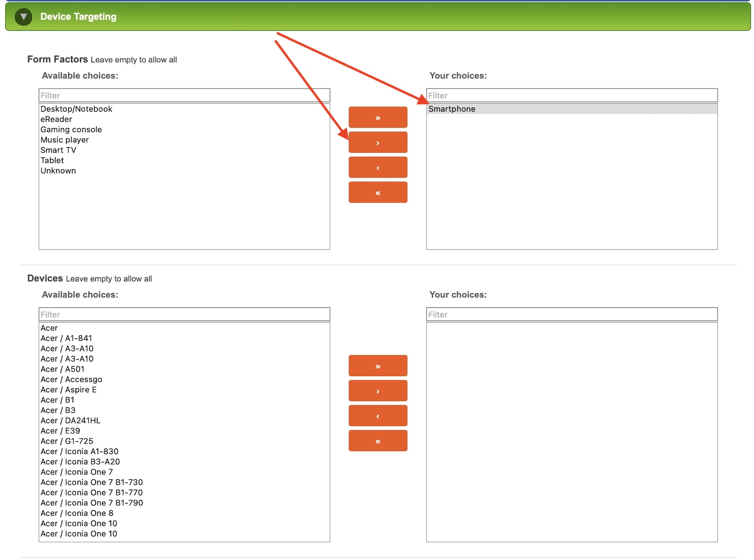Collapse the Device Targeting section arrow

(x=23, y=17)
